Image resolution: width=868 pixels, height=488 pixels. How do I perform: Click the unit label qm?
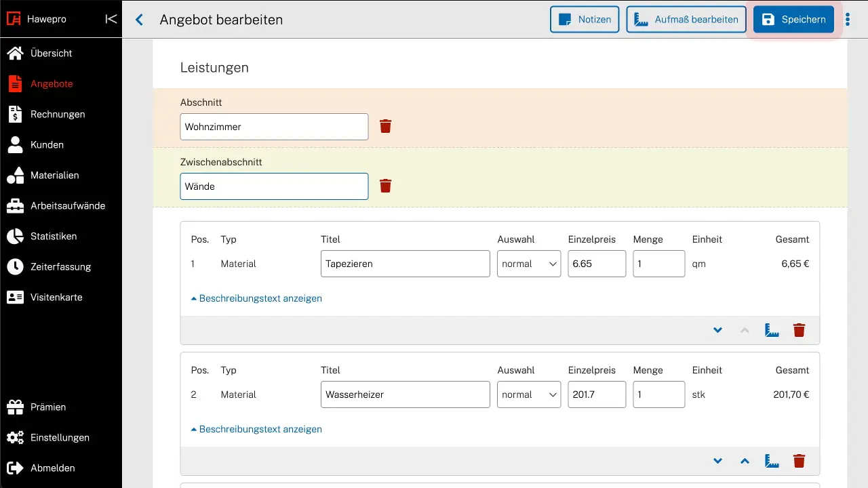[x=699, y=264]
